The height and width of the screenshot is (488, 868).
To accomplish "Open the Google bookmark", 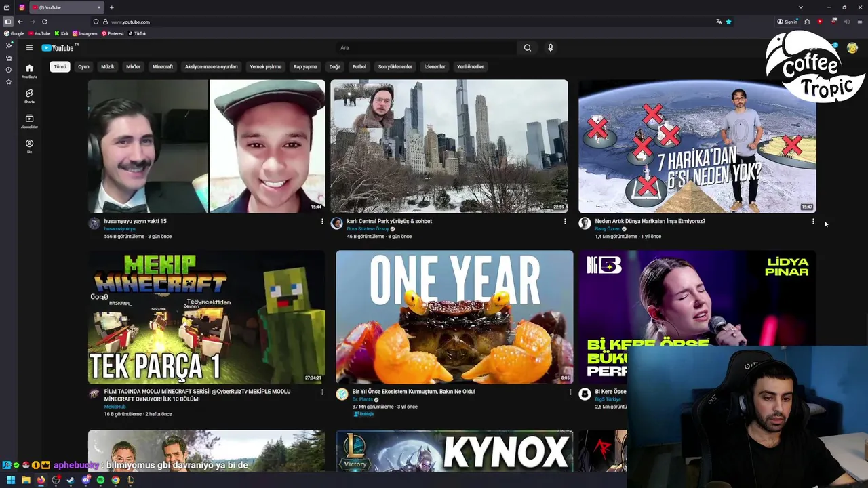I will [14, 33].
